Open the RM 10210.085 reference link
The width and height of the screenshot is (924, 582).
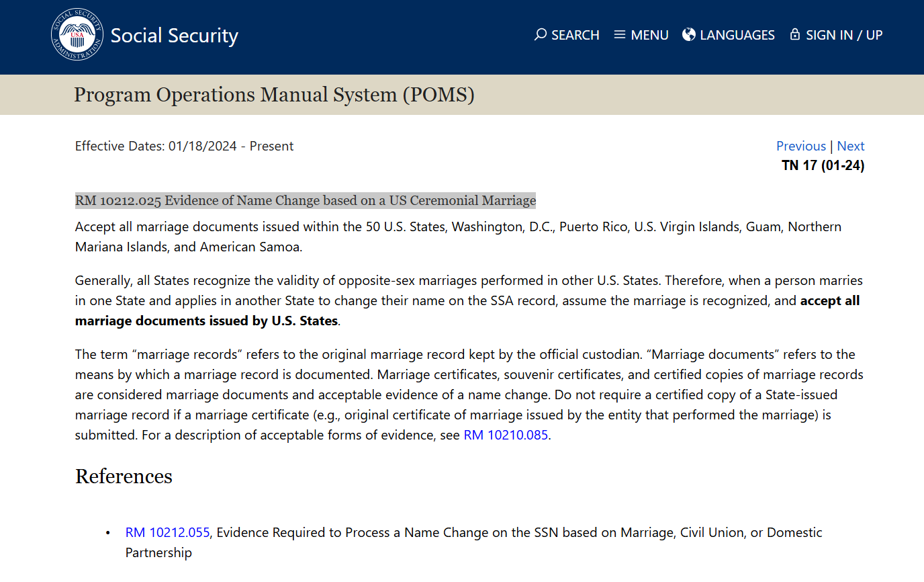point(506,435)
